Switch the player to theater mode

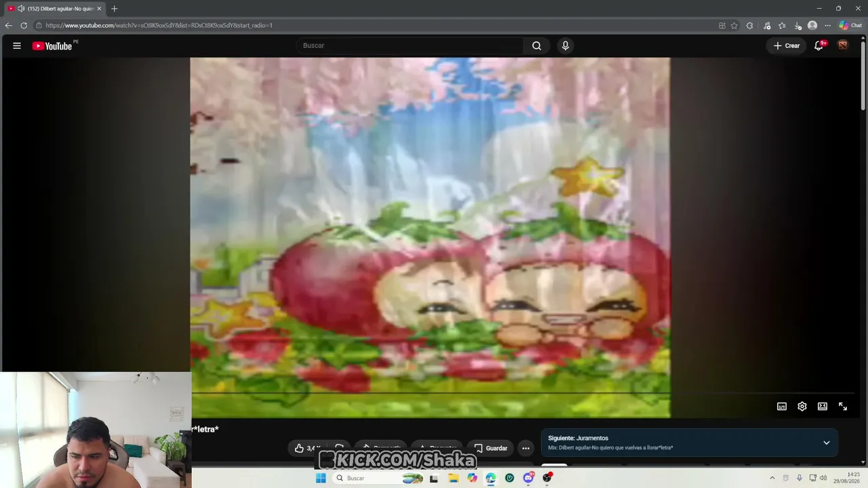click(823, 407)
